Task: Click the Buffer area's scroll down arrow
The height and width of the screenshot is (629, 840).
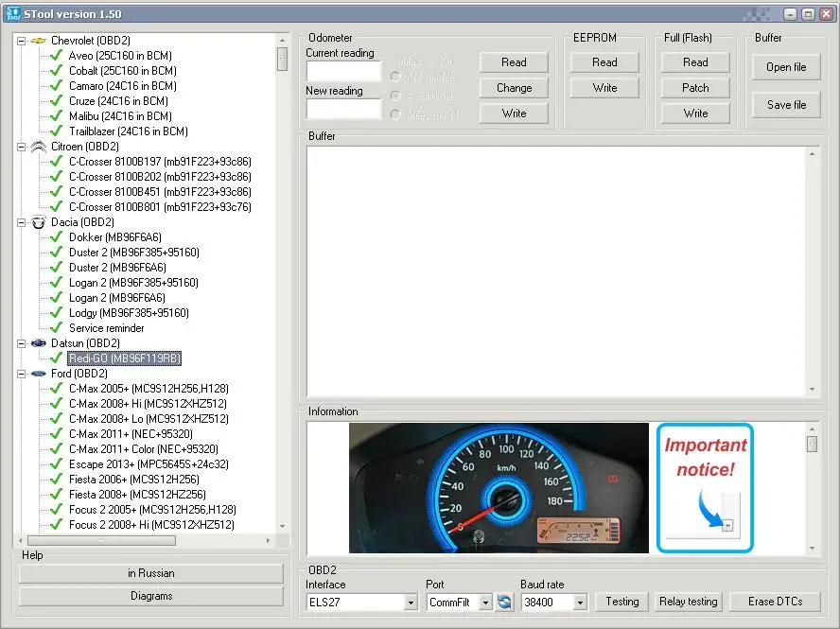Action: [813, 390]
